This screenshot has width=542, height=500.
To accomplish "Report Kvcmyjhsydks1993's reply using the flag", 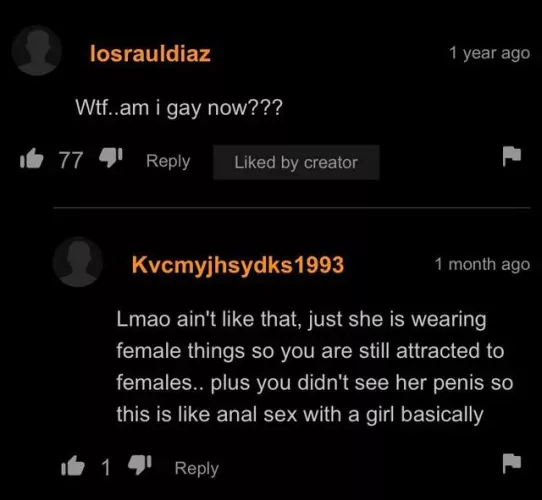I will click(x=512, y=463).
